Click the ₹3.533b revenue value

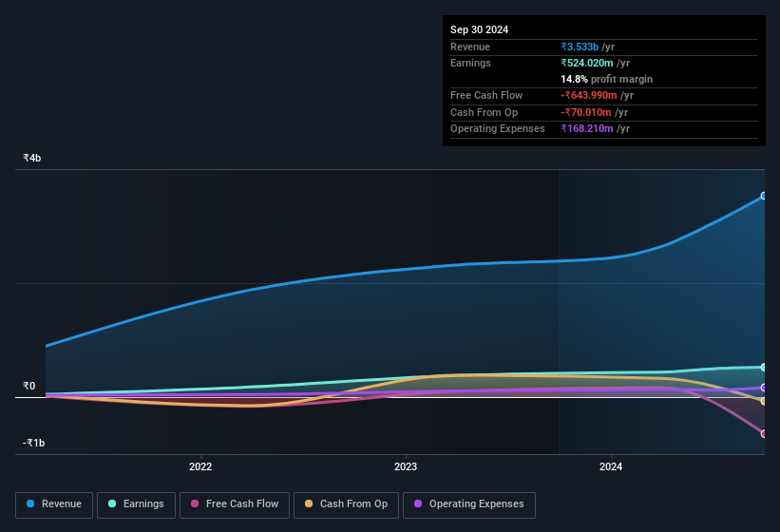[580, 47]
